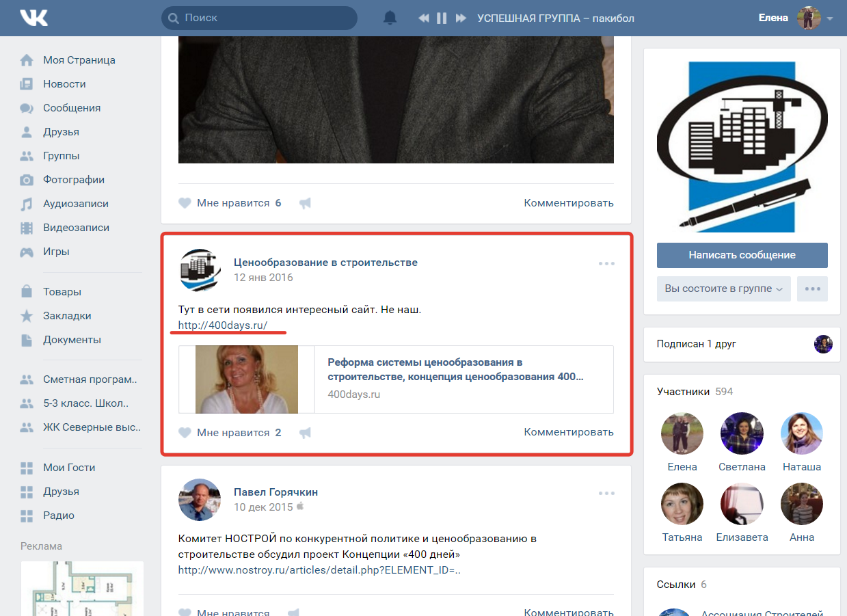847x616 pixels.
Task: Click Написать сообщение button
Action: point(742,255)
